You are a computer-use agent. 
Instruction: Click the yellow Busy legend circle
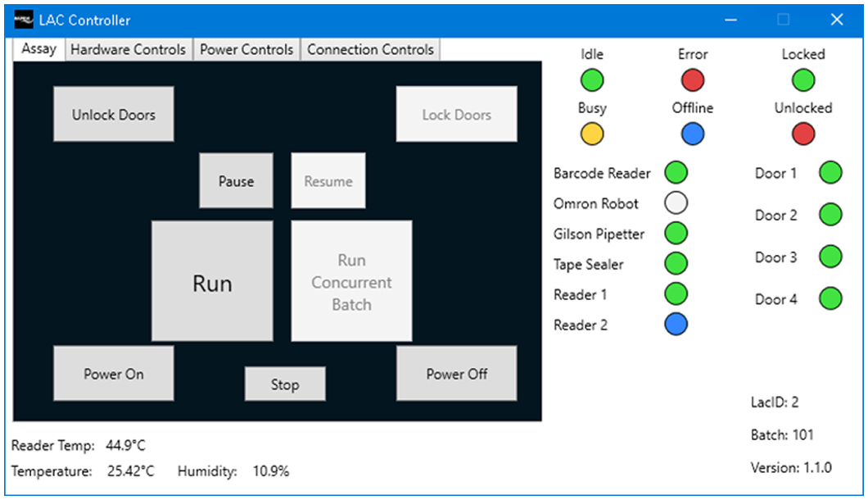(592, 134)
